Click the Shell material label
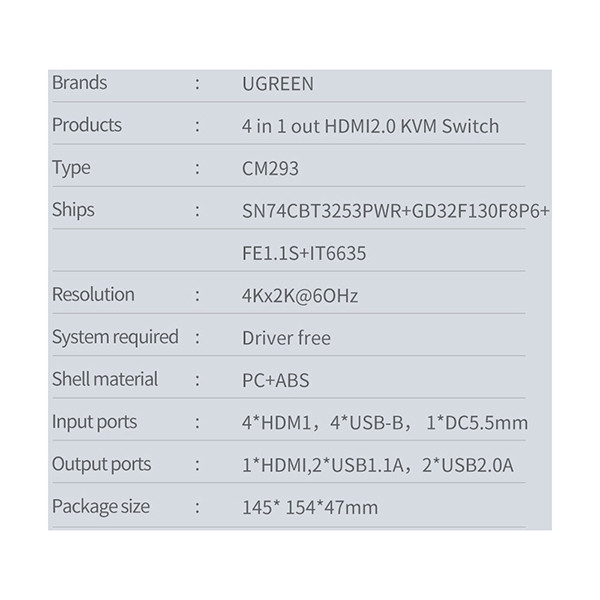This screenshot has height=600, width=600. tap(105, 379)
